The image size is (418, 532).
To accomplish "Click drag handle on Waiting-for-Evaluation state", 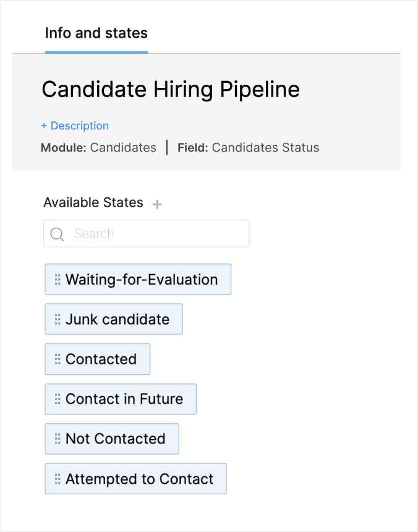I will (58, 280).
